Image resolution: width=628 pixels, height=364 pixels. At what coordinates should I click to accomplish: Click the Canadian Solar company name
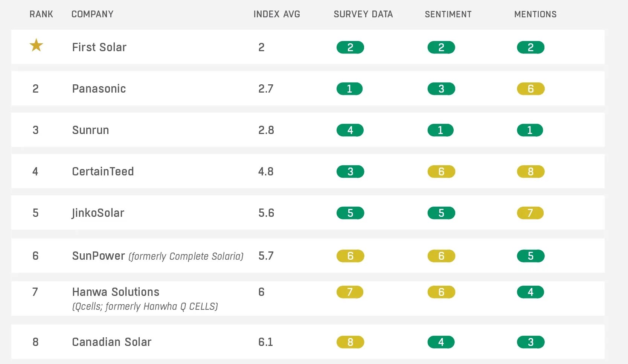click(x=111, y=342)
